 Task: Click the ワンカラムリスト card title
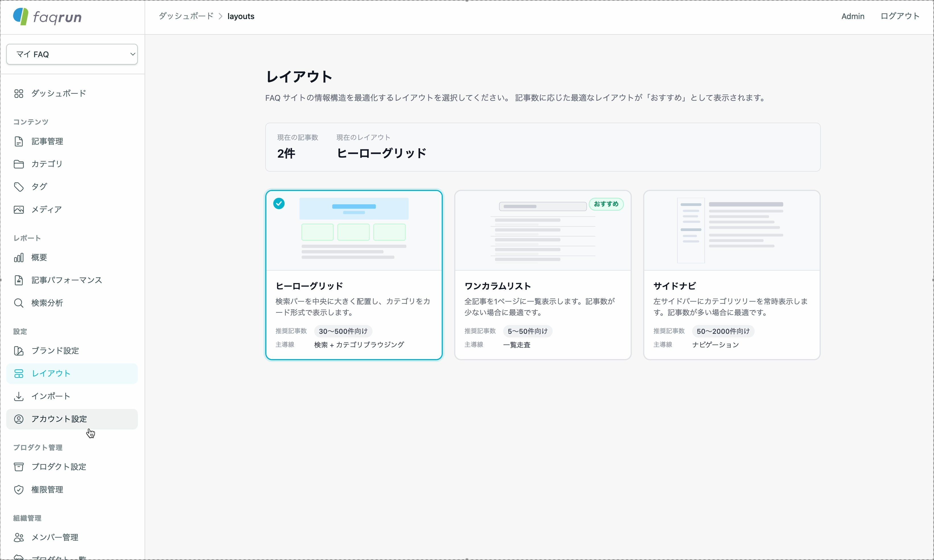click(x=498, y=286)
